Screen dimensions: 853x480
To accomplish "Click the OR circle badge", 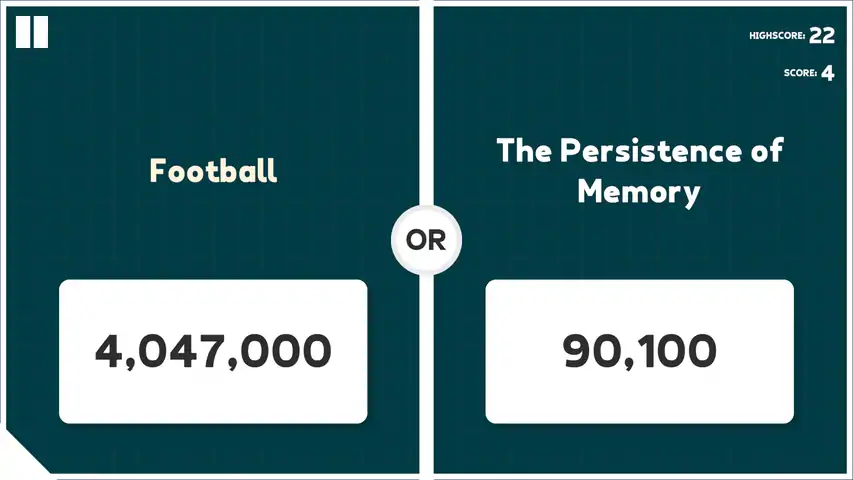I will (426, 240).
